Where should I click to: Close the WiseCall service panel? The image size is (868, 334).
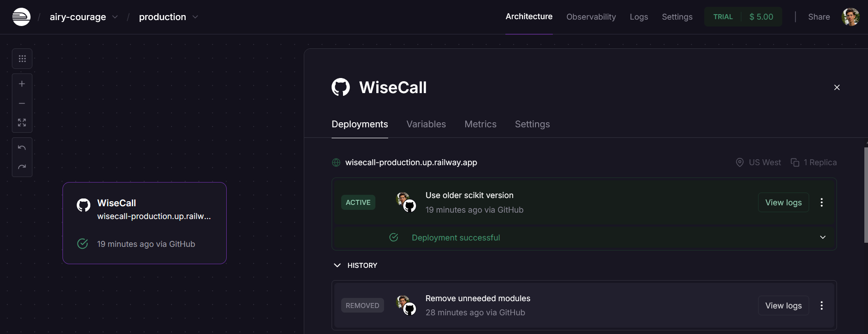837,87
